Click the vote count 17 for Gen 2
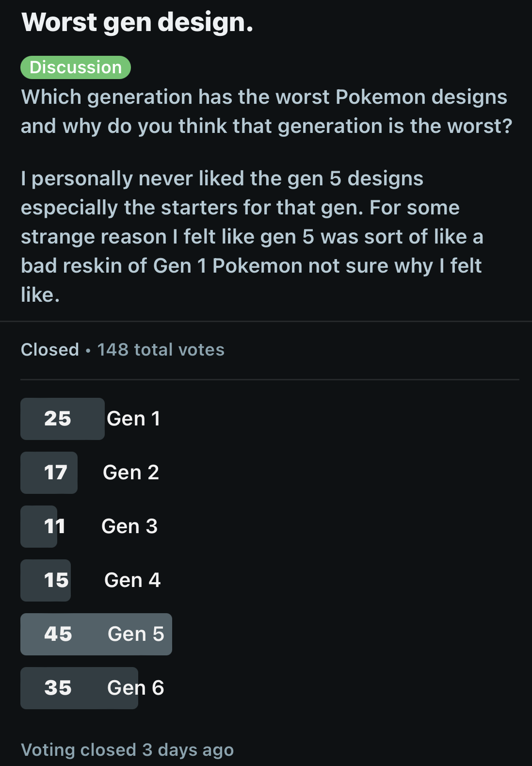This screenshot has width=532, height=766. click(56, 473)
